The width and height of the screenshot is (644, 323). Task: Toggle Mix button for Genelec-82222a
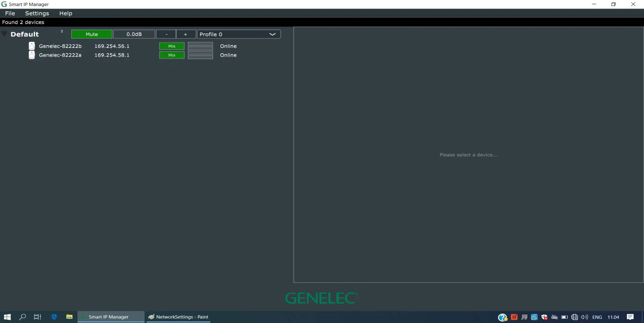point(172,55)
